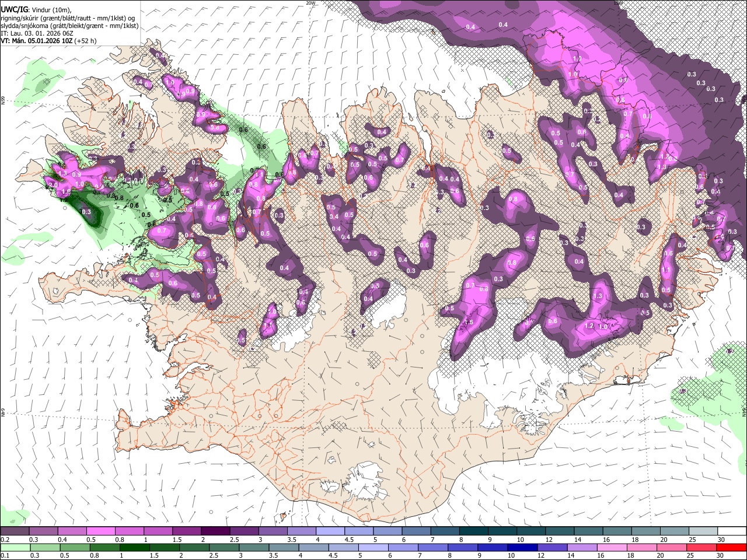Click the 'VT: Mán. 05.01.2026 10Z' valid time
747x560 pixels.
pyautogui.click(x=36, y=41)
